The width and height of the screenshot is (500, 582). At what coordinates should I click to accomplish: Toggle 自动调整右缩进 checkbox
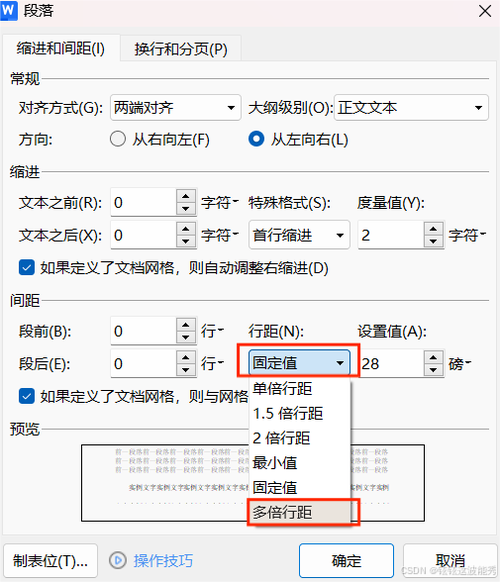(x=27, y=268)
